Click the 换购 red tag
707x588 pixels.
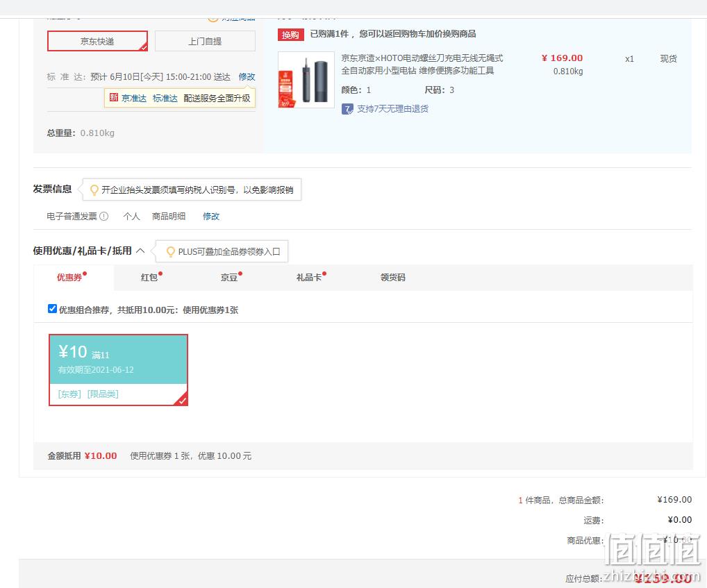pyautogui.click(x=290, y=35)
